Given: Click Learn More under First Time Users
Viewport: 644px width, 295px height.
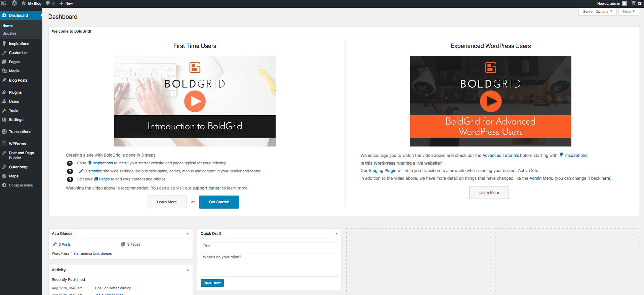Looking at the screenshot, I should point(167,202).
